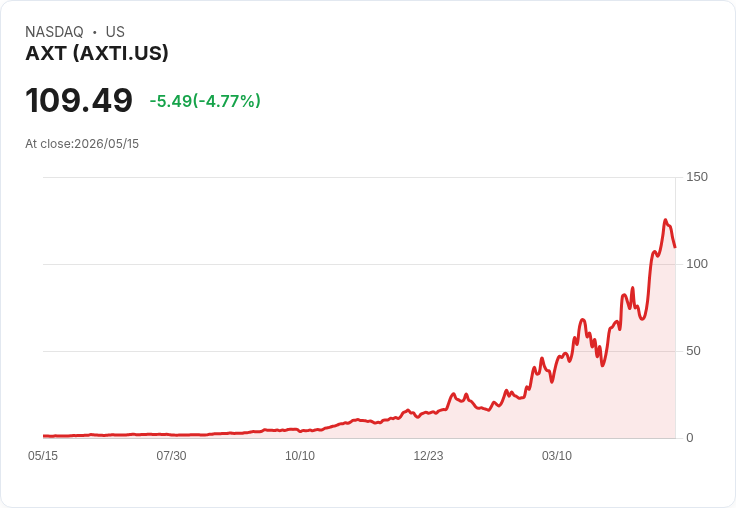The image size is (736, 508).
Task: Click the 100 price axis label
Action: pos(697,264)
